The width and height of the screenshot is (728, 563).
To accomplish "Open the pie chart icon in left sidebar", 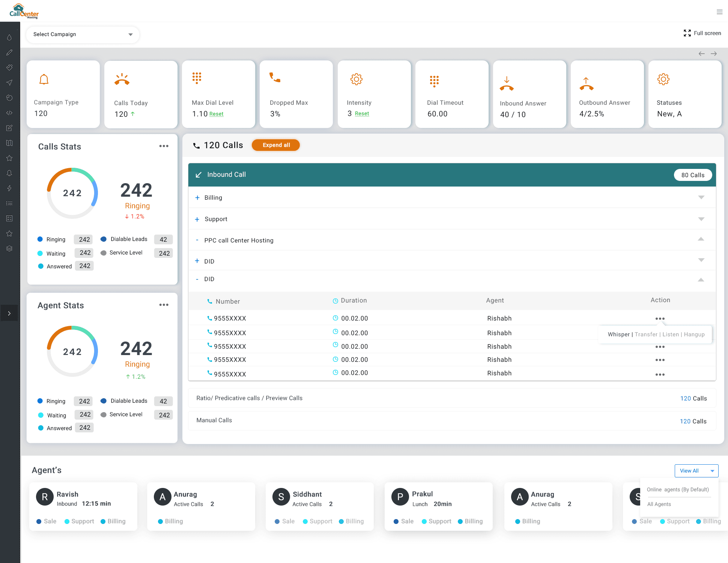I will point(9,98).
